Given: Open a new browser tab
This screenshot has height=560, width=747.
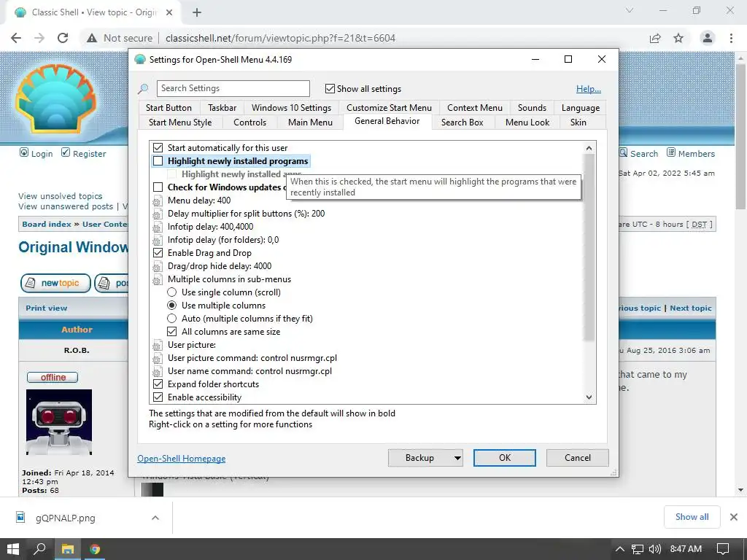Looking at the screenshot, I should tap(197, 12).
